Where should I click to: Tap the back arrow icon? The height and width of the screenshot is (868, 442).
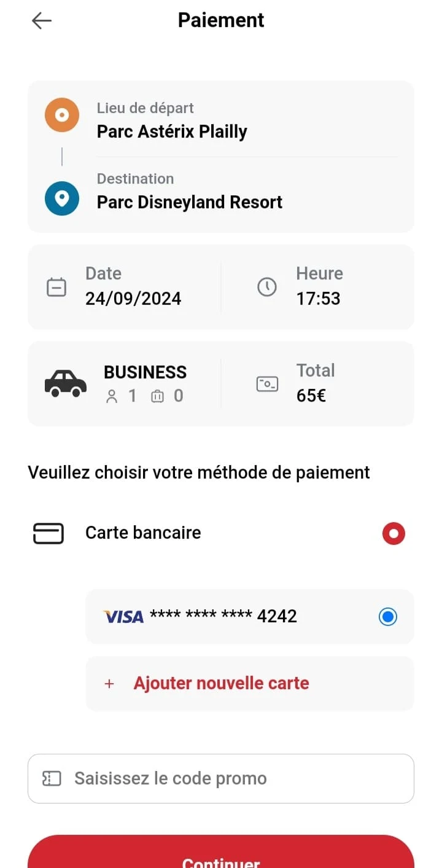[42, 20]
